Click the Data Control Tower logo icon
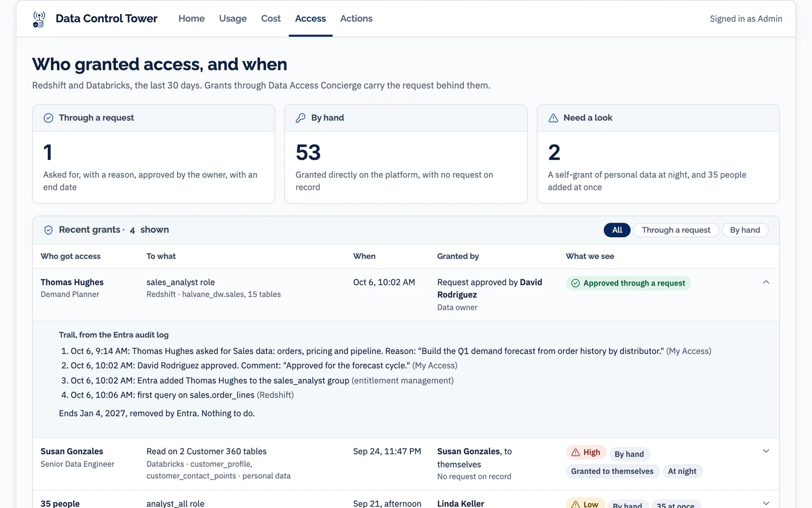The image size is (812, 508). [x=39, y=19]
